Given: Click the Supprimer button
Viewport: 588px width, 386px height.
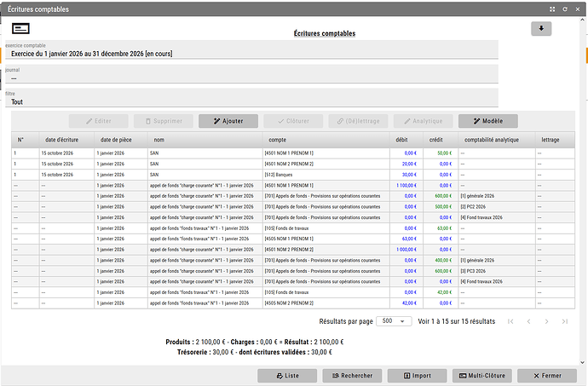Looking at the screenshot, I should click(163, 121).
